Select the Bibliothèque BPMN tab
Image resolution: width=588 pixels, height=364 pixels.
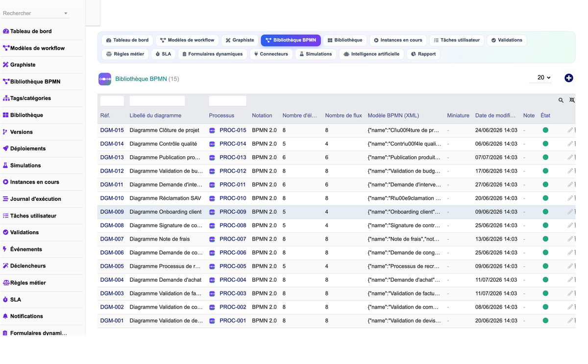coord(291,40)
